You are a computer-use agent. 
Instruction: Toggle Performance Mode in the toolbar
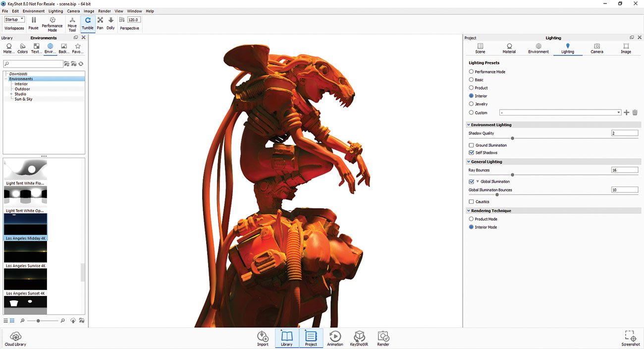pos(52,24)
